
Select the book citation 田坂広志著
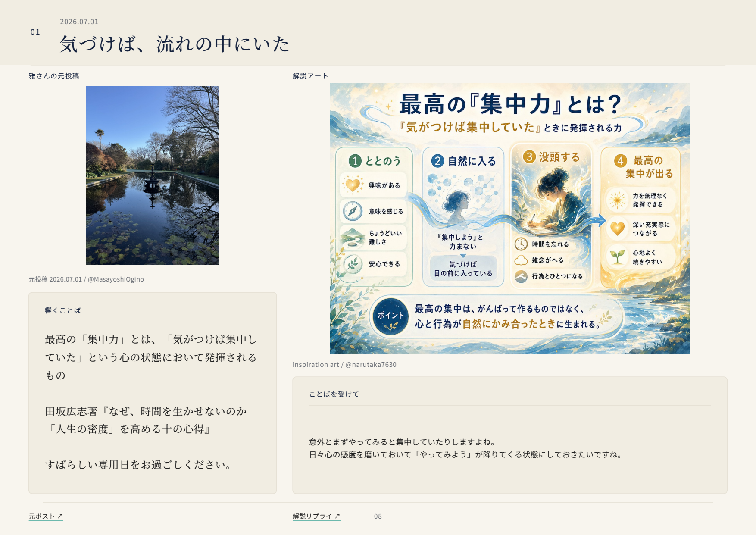tap(146, 420)
